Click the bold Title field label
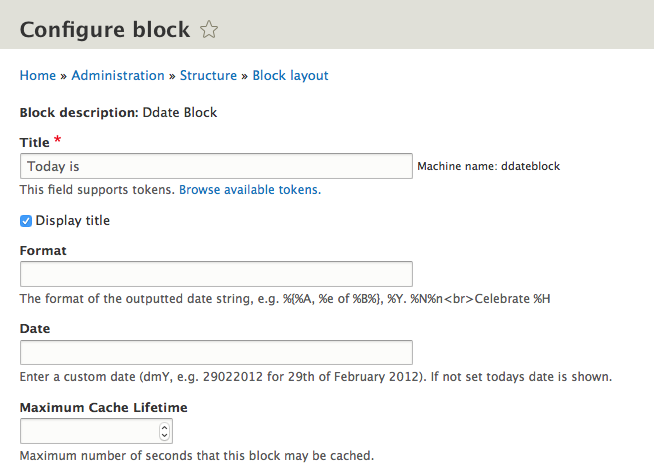 (34, 143)
